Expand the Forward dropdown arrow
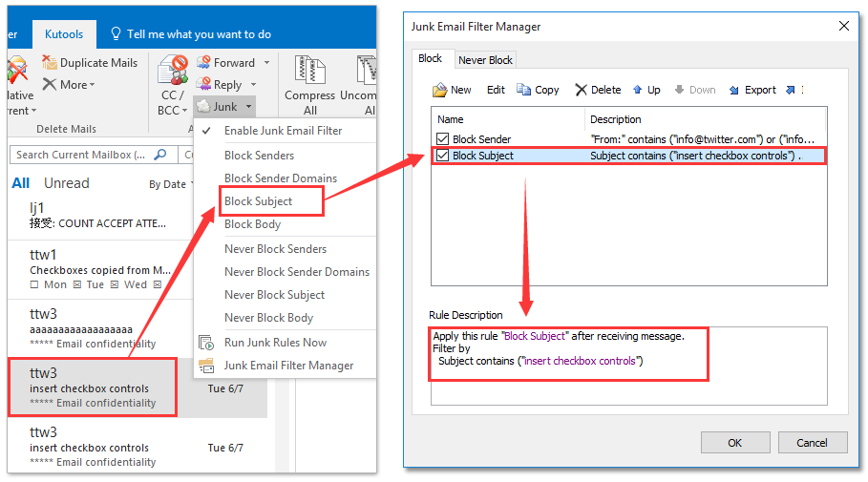The image size is (868, 482). pos(266,63)
